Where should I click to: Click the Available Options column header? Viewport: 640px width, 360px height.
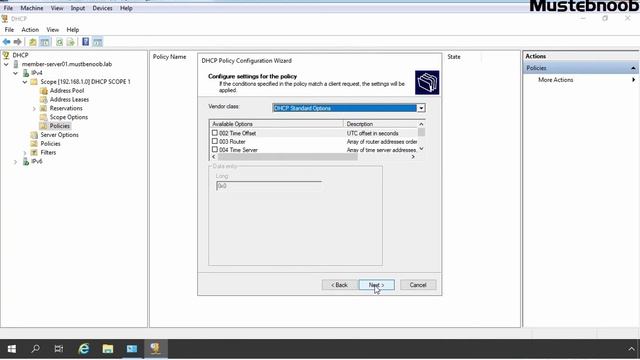point(276,124)
